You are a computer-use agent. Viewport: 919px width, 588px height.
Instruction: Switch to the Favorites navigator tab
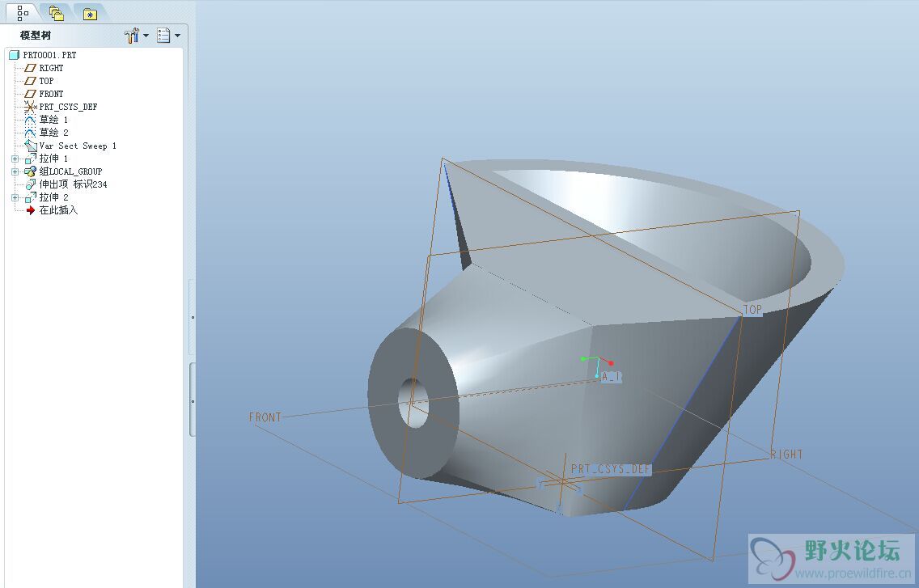coord(90,14)
